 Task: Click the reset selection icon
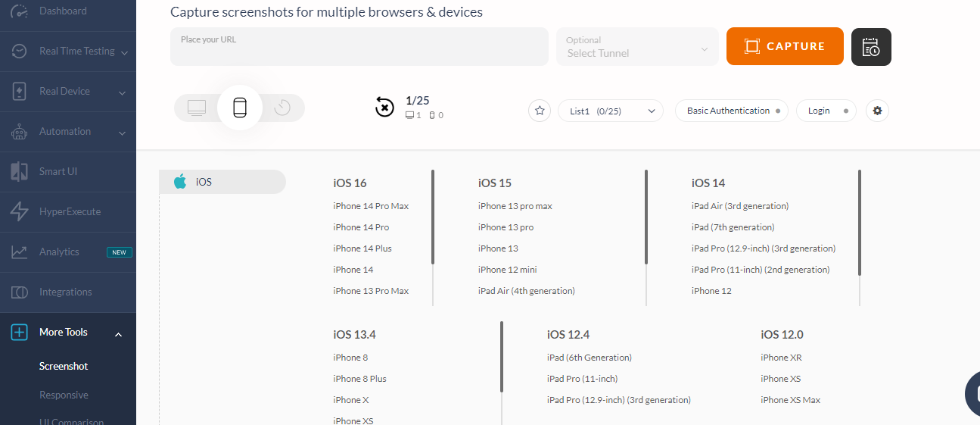pos(384,108)
